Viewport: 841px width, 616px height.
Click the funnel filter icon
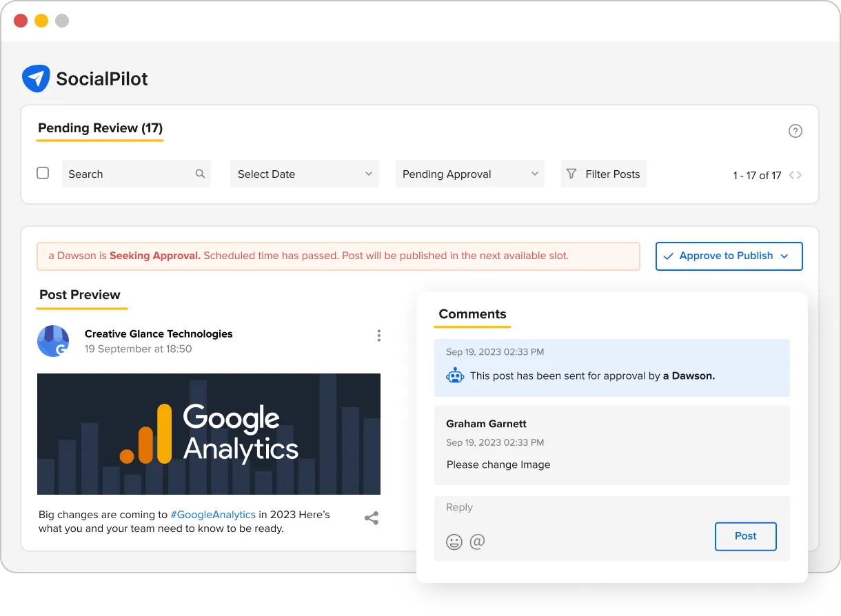click(571, 174)
